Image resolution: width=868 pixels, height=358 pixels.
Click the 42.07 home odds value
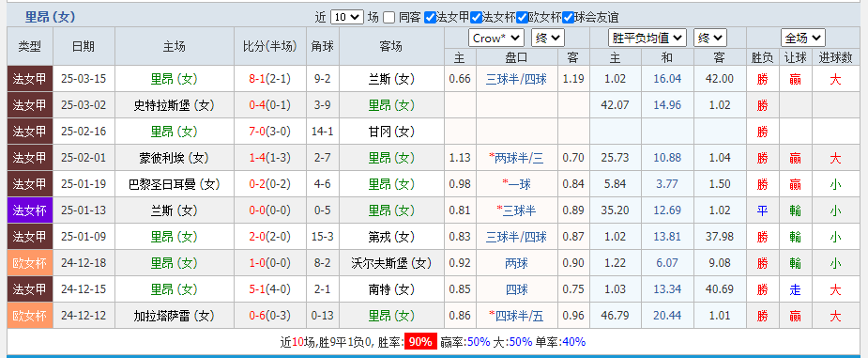click(616, 105)
